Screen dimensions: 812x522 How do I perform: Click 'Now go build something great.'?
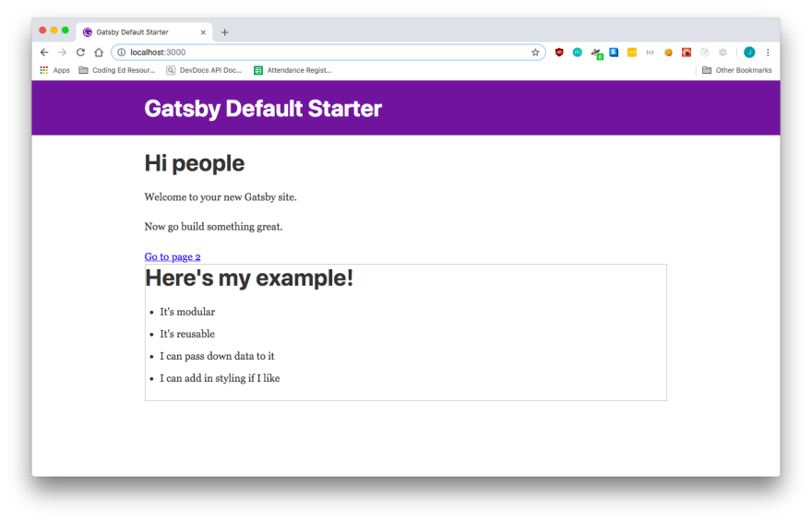click(213, 227)
